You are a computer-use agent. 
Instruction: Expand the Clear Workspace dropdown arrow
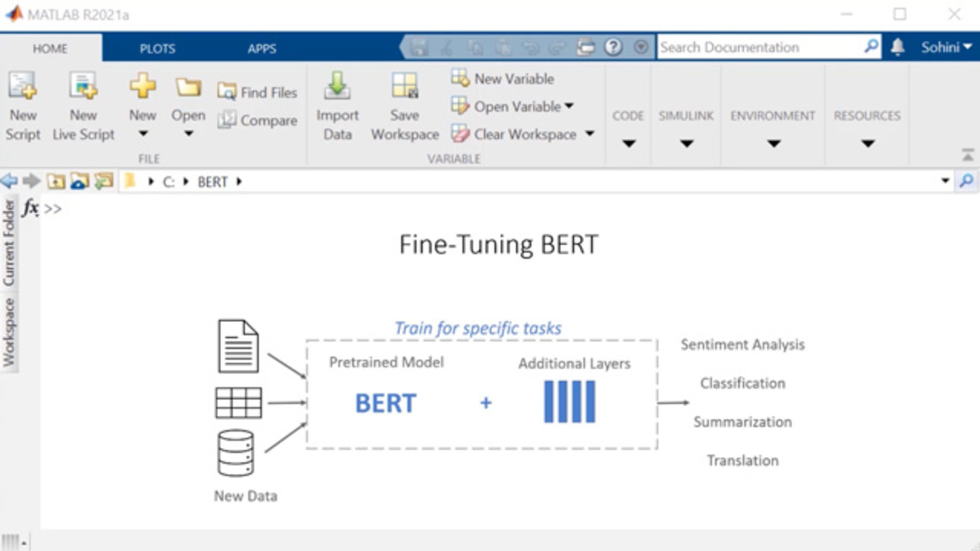[590, 134]
